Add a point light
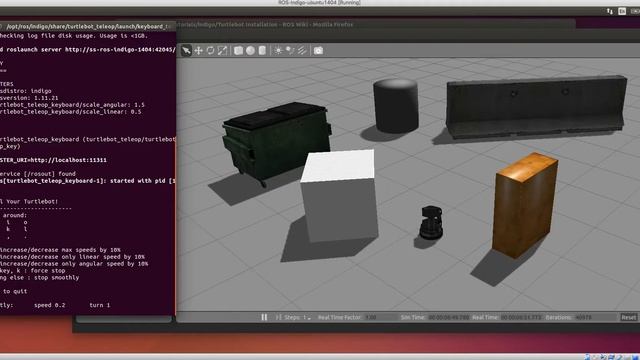640x360 pixels. 278,51
